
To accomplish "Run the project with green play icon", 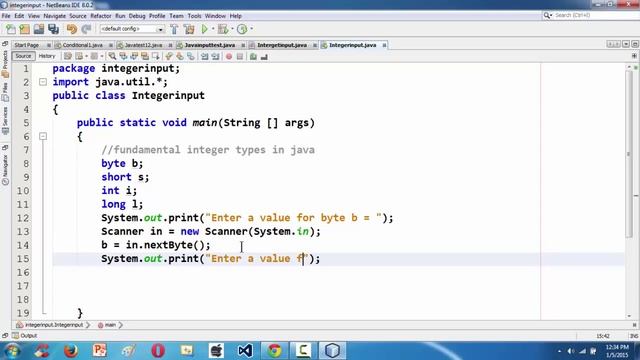I will tap(204, 29).
